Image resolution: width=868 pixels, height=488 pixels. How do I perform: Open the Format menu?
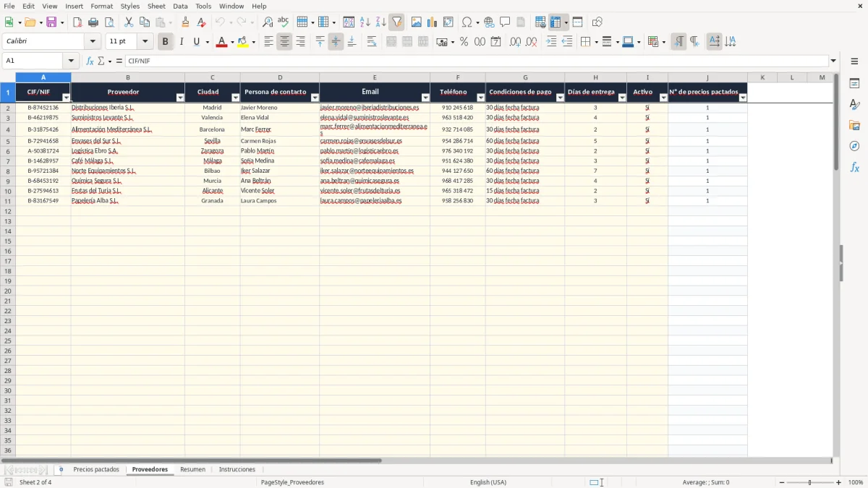(x=101, y=6)
